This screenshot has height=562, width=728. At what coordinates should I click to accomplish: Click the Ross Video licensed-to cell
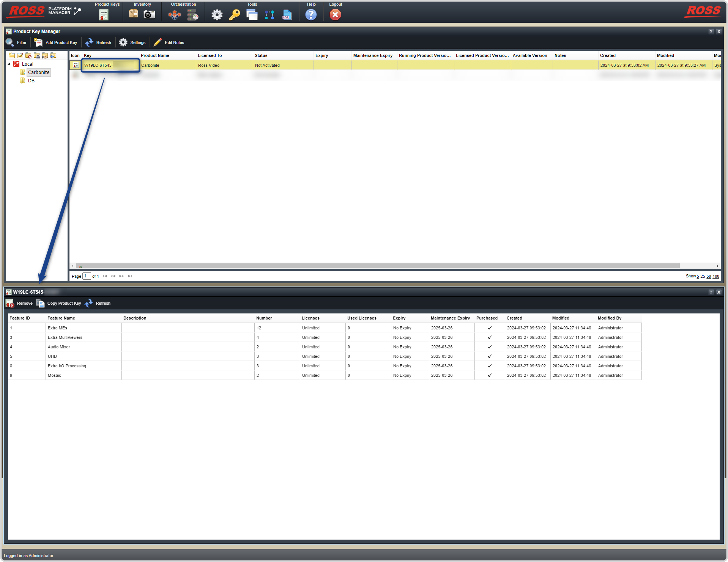[x=224, y=65]
